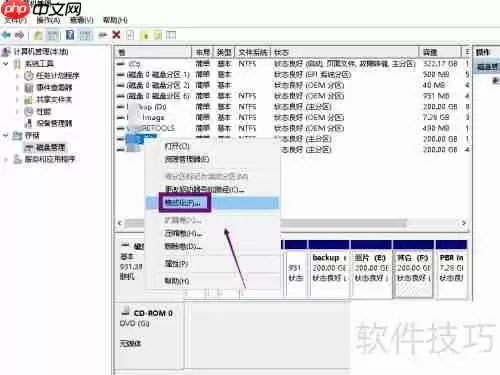This screenshot has height=375, width=500.
Task: Click the red X delete toolbar icon
Action: pos(116,35)
